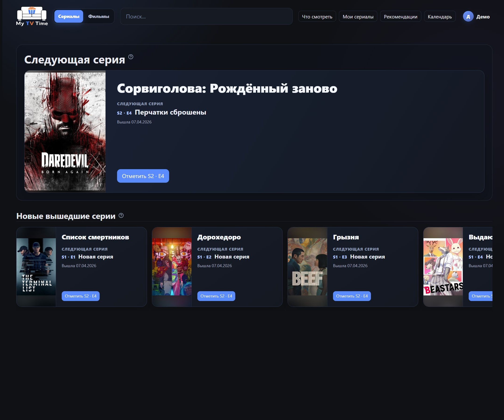Image resolution: width=504 pixels, height=420 pixels.
Task: Switch to the Сериалы tab
Action: coord(69,16)
